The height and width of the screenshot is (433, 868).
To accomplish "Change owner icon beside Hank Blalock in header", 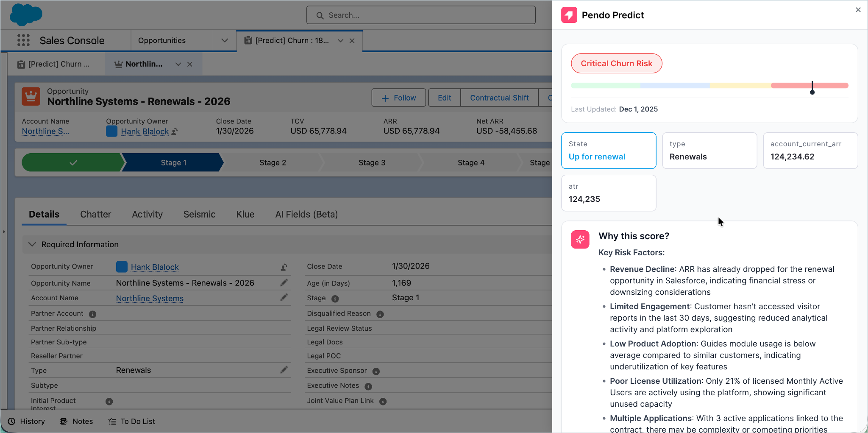I will point(174,131).
